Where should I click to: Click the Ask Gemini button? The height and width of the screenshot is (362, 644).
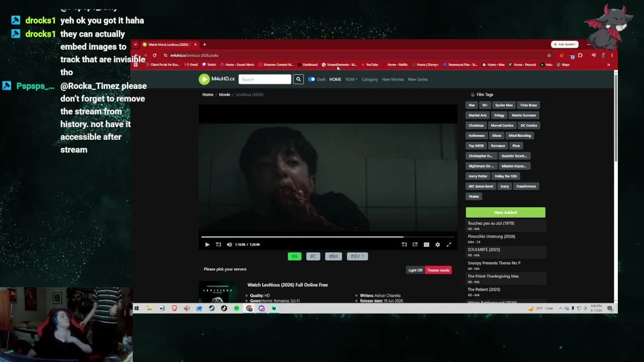click(565, 44)
